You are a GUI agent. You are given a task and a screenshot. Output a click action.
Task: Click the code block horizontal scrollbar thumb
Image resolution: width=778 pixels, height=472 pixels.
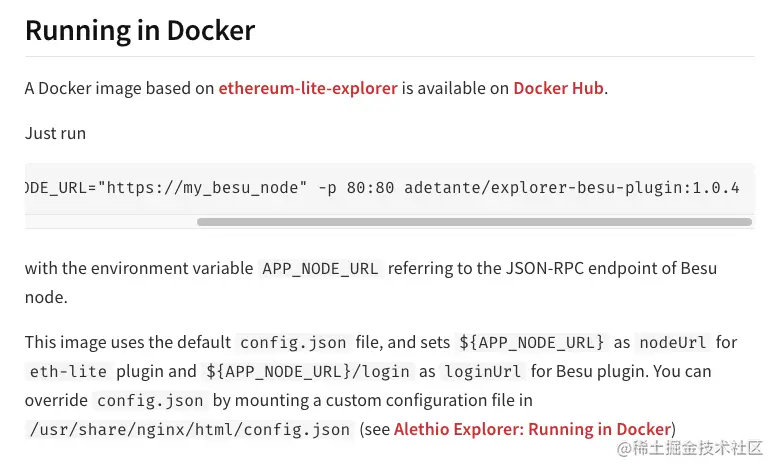coord(474,222)
